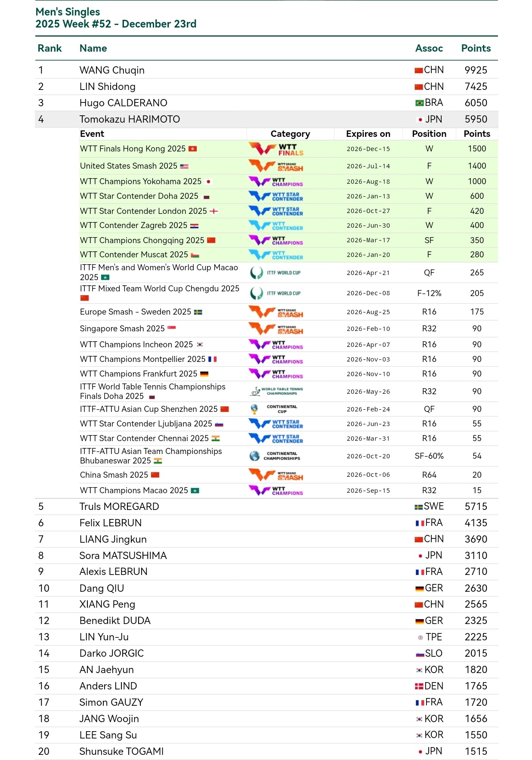Click the Denmark flag next to DEN
Screen dimensions: 532x760
[419, 686]
